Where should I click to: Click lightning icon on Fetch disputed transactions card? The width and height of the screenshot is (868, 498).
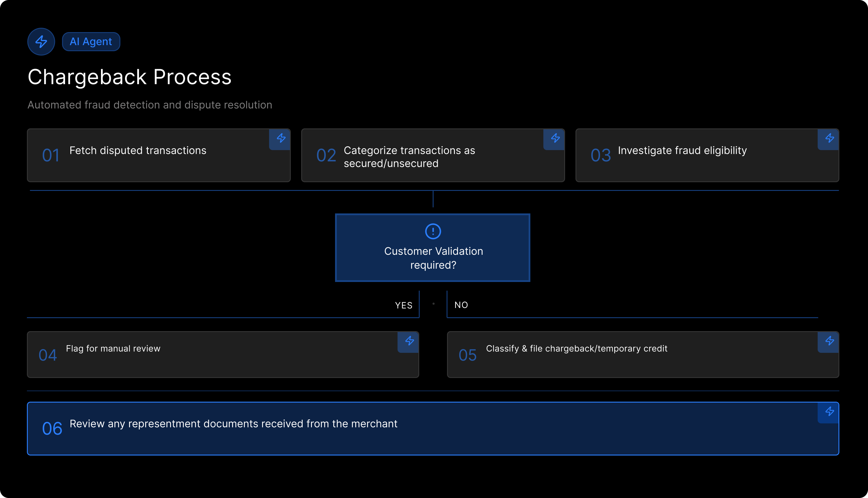(281, 138)
